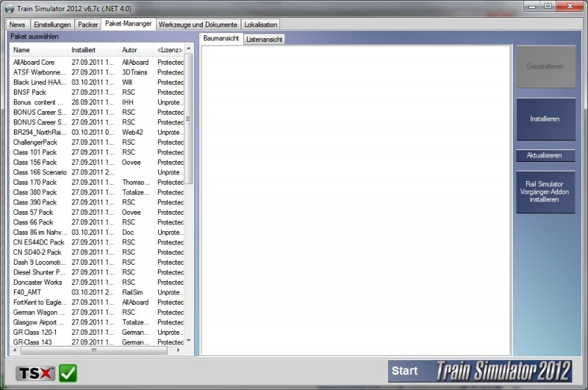Viewport: 588px width, 390px height.
Task: Select the Paket-Mananger tab
Action: click(x=128, y=24)
